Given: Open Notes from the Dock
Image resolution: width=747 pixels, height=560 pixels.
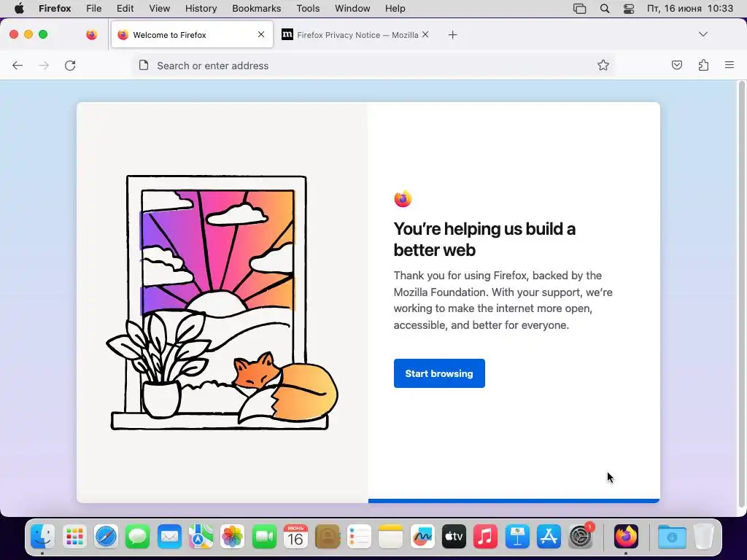Looking at the screenshot, I should point(391,537).
